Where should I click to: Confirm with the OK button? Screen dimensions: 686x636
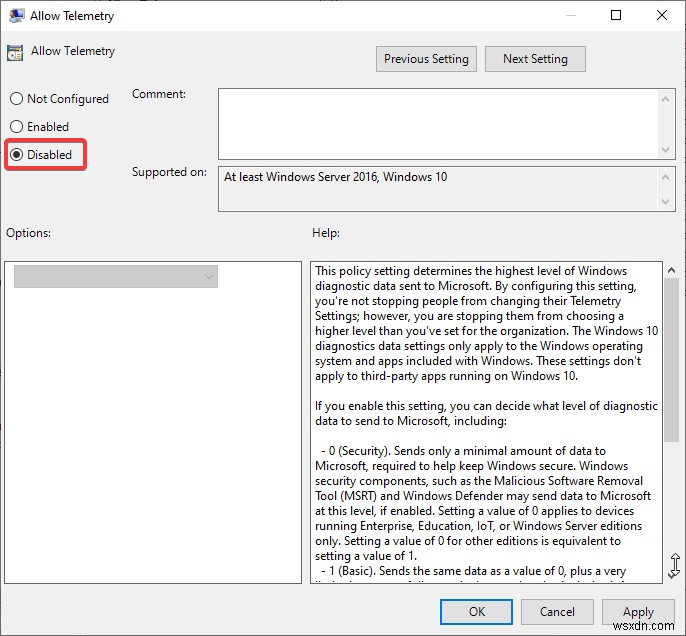[476, 612]
